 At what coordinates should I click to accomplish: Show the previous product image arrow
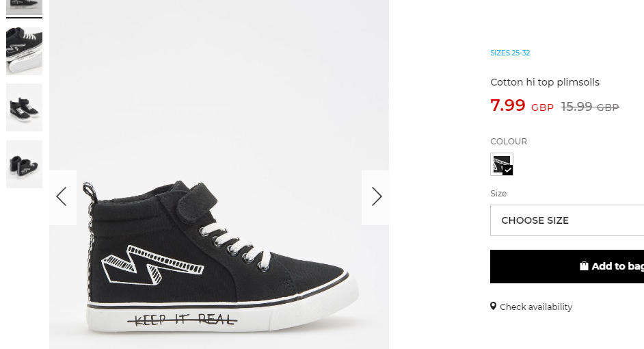click(62, 197)
